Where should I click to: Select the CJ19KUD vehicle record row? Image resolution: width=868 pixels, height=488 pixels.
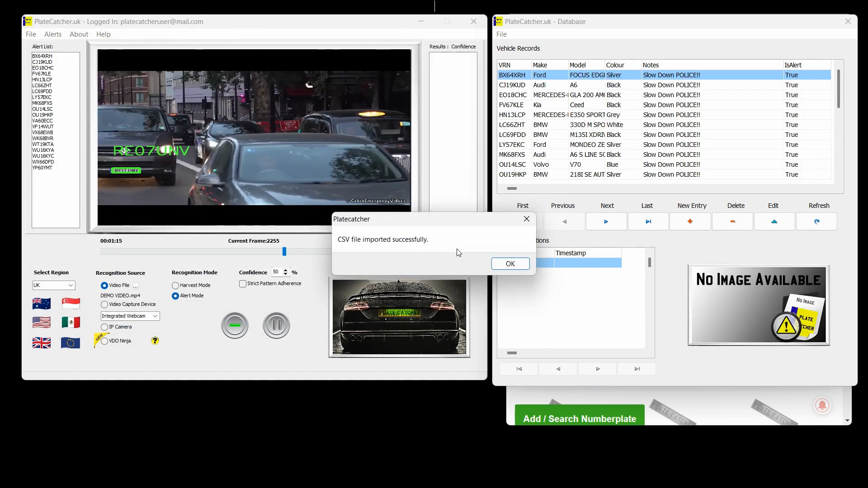coord(664,85)
